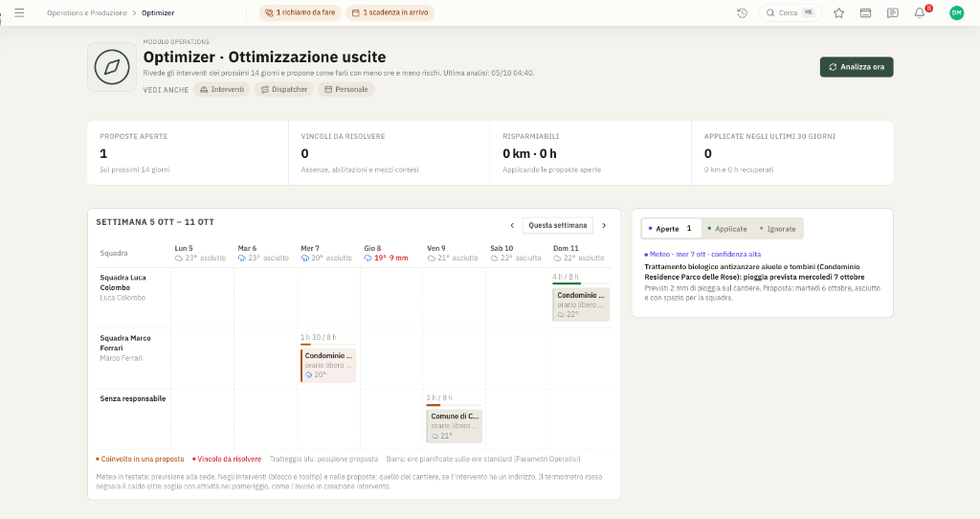Open the '1 richiamo da fare' reminder chip
Screen dimensions: 980x519
point(300,12)
